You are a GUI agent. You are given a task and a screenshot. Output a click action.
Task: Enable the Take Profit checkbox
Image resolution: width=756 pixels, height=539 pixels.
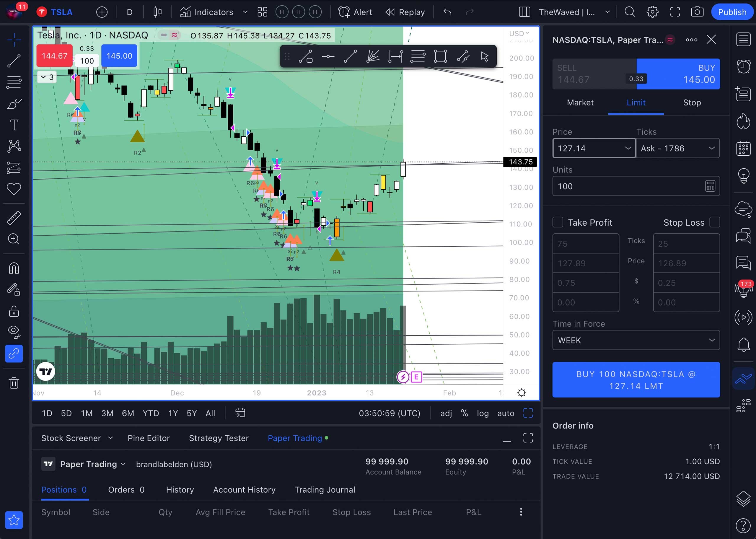[558, 222]
